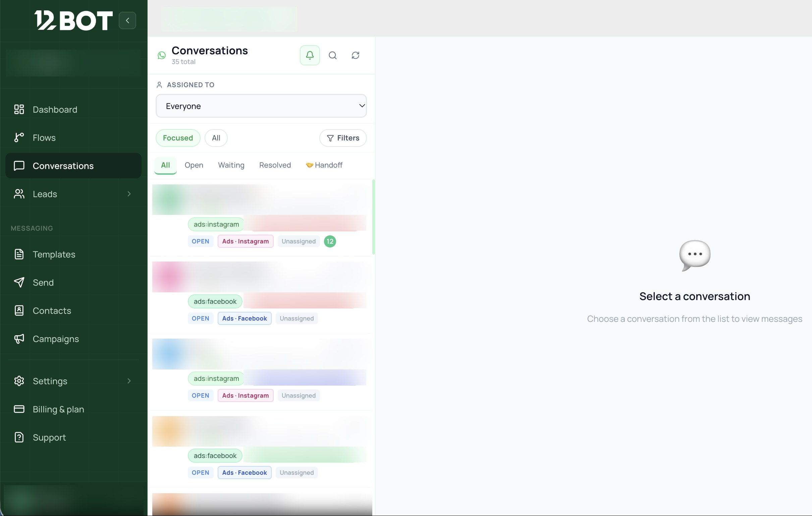Image resolution: width=812 pixels, height=516 pixels.
Task: Expand the Settings submenu chevron
Action: point(129,381)
